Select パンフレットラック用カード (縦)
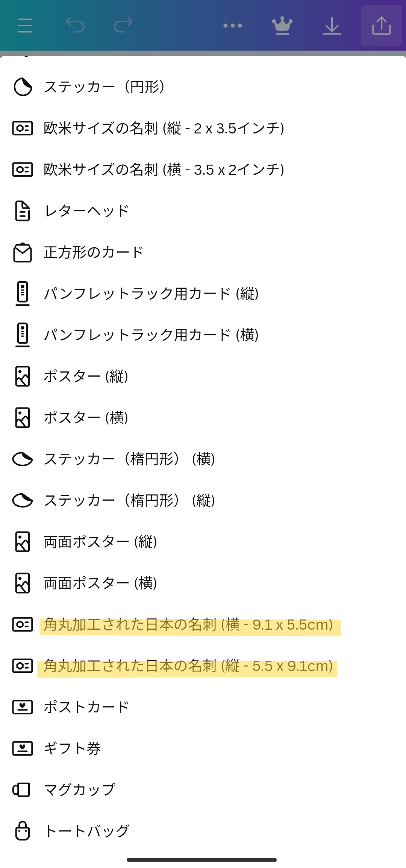The width and height of the screenshot is (406, 868). pos(151,294)
